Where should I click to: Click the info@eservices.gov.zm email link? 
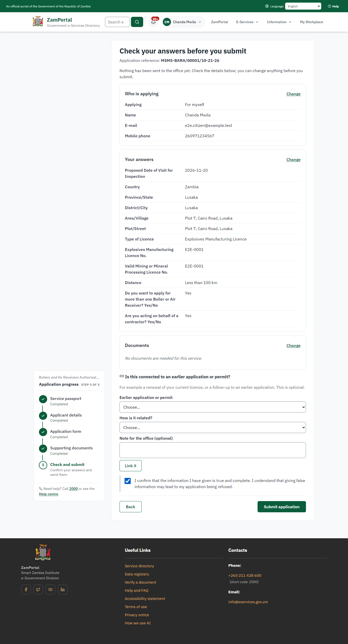pos(248,602)
